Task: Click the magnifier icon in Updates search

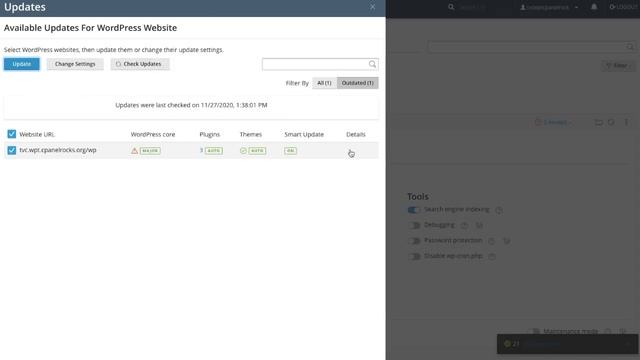Action: pos(372,64)
